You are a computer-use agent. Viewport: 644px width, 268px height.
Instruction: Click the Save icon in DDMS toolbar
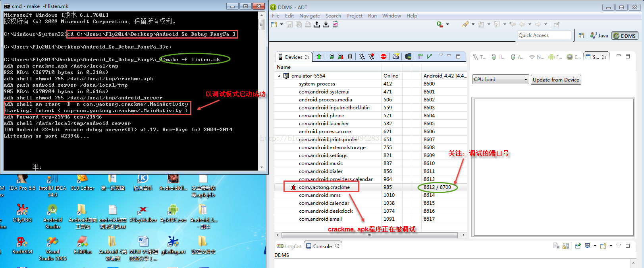click(289, 25)
